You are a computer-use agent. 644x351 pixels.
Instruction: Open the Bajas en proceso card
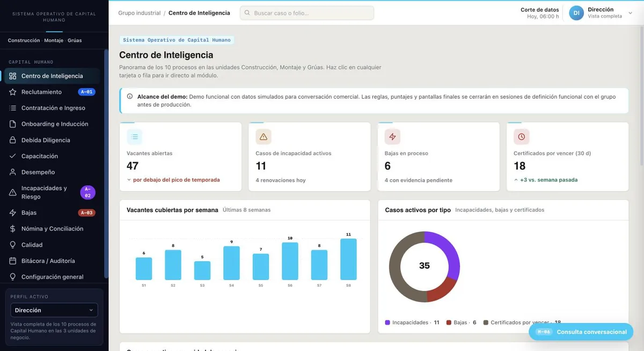(x=438, y=157)
